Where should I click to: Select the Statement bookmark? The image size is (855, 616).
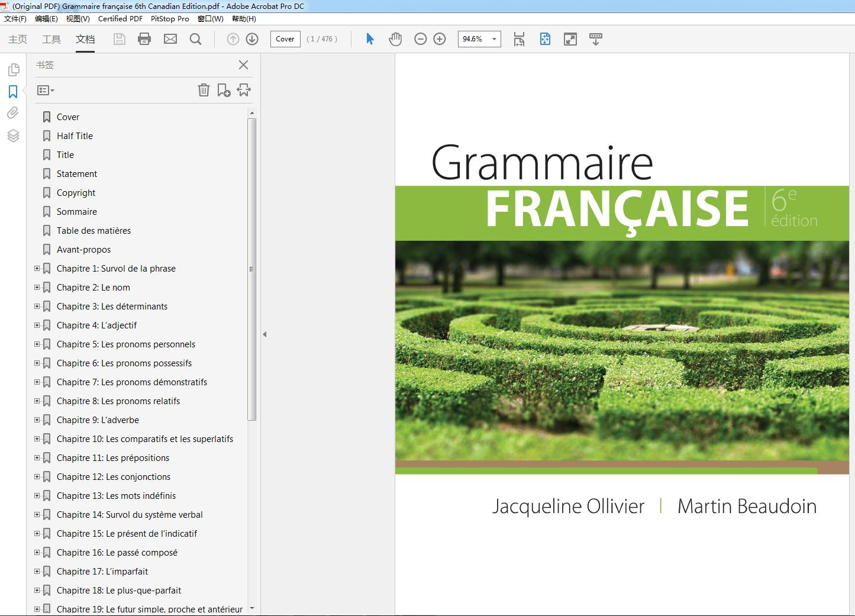coord(77,174)
